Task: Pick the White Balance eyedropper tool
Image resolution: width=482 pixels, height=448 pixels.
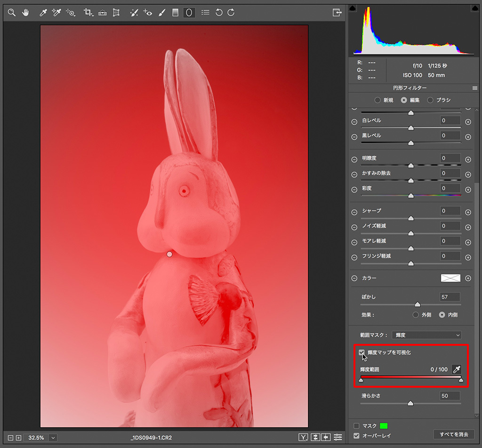Action: click(43, 13)
